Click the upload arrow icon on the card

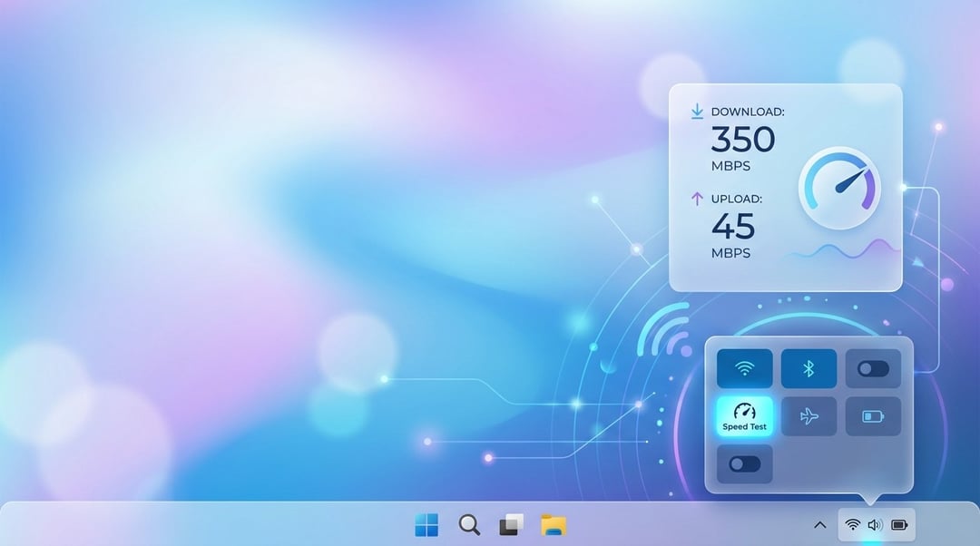click(697, 198)
